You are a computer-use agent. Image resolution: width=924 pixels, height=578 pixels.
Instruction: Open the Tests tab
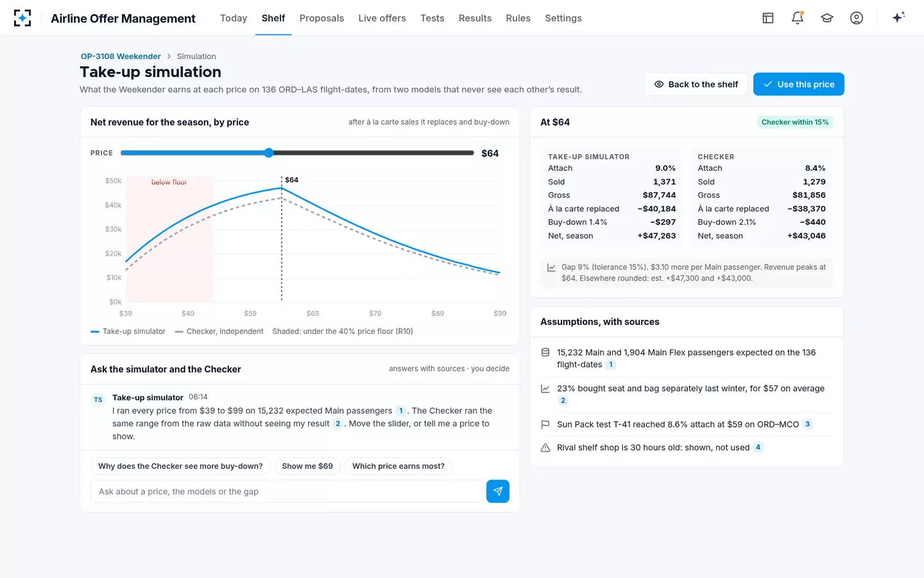[x=432, y=18]
